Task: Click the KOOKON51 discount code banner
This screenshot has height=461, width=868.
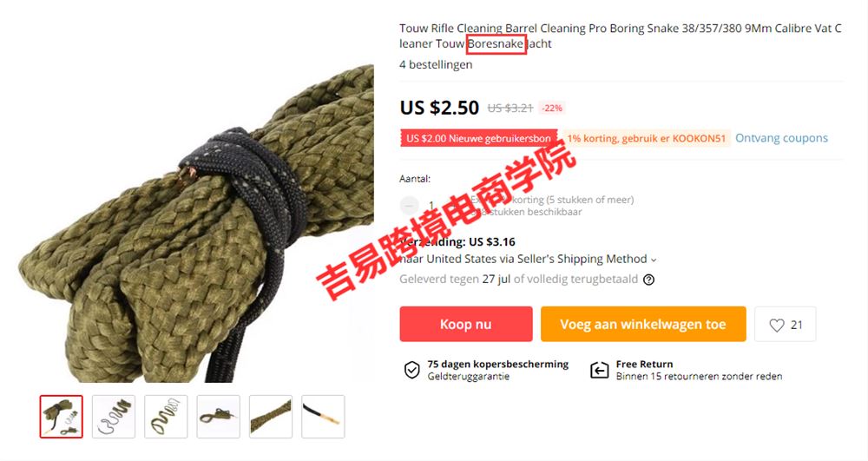Action: coord(646,138)
